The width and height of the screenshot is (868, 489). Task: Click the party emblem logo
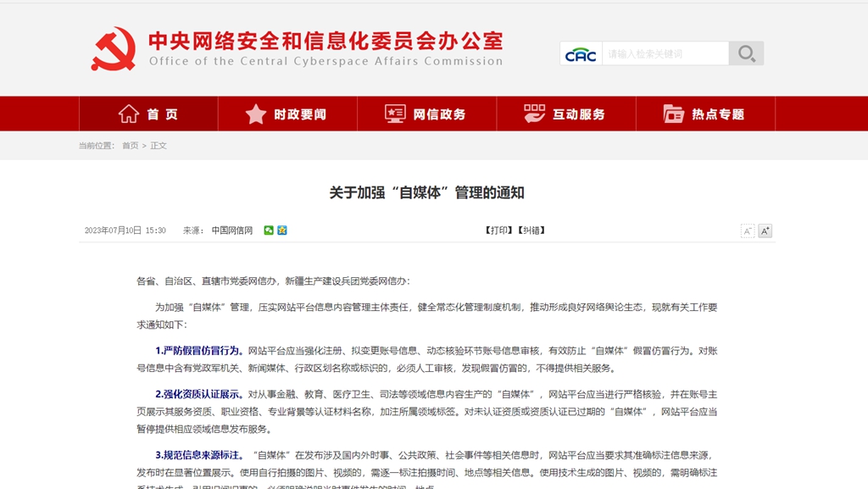point(114,49)
